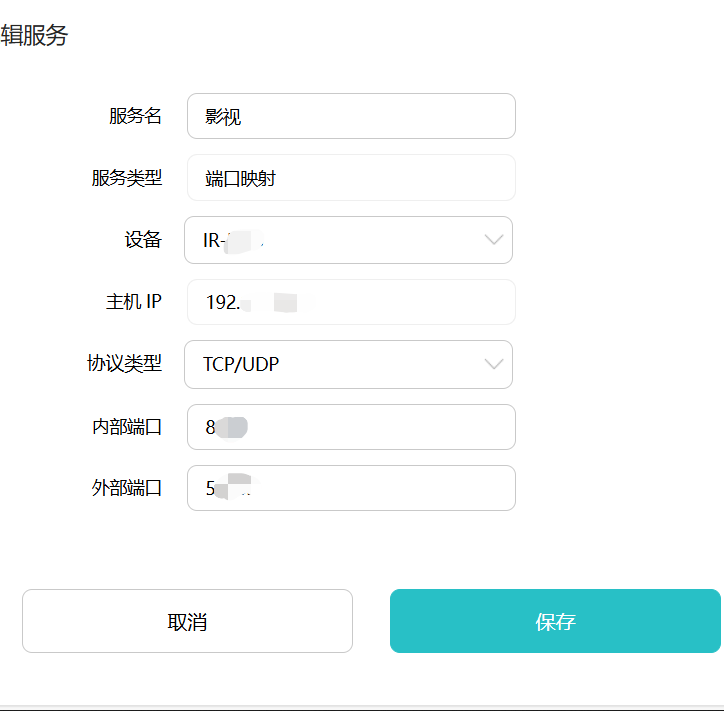The height and width of the screenshot is (711, 724).
Task: Click the 辑服务 dialog heading
Action: click(34, 35)
